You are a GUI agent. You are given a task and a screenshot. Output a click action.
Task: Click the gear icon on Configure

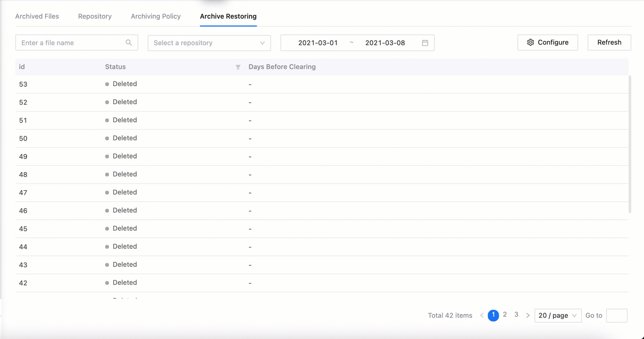[530, 43]
